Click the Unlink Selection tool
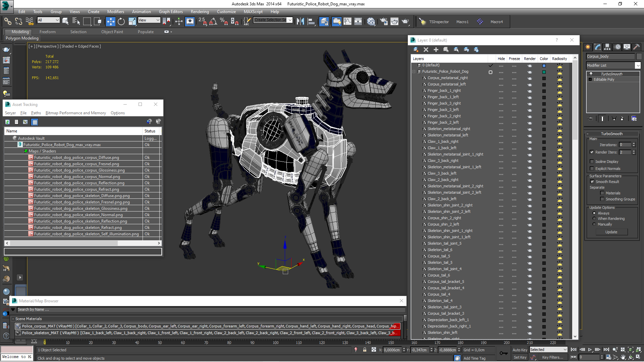 [x=18, y=21]
